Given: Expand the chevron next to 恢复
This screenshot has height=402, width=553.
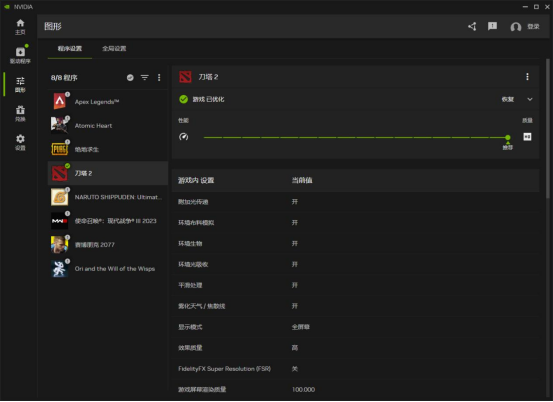Looking at the screenshot, I should pyautogui.click(x=530, y=99).
